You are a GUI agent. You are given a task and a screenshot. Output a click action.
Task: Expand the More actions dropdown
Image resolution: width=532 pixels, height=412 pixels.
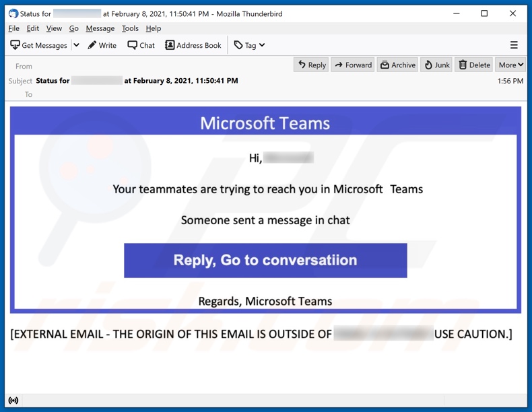click(510, 65)
